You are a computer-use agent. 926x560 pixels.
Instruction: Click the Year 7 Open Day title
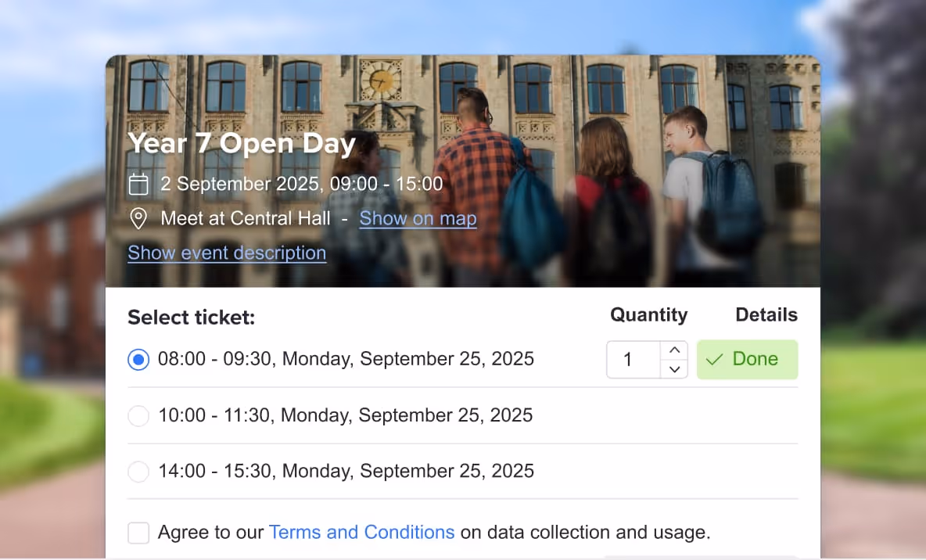click(x=242, y=144)
